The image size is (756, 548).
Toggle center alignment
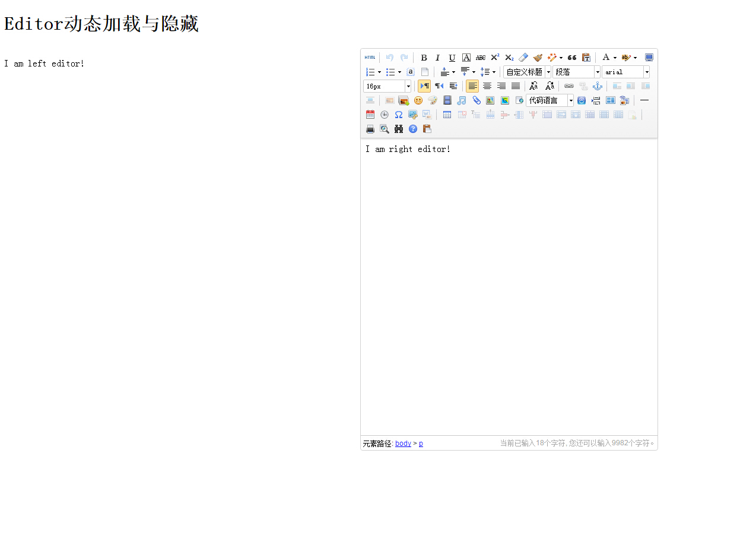pyautogui.click(x=487, y=86)
